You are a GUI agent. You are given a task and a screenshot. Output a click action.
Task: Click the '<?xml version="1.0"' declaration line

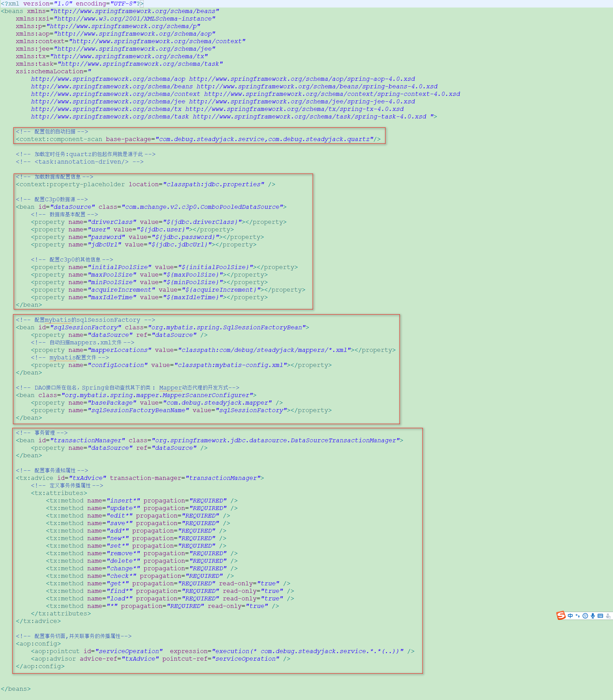[73, 4]
